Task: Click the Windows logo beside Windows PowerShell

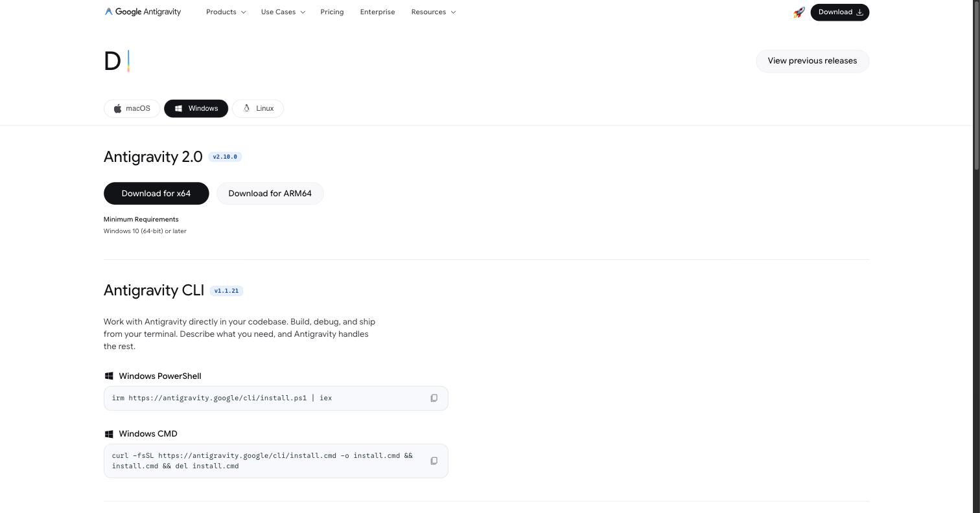Action: 109,376
